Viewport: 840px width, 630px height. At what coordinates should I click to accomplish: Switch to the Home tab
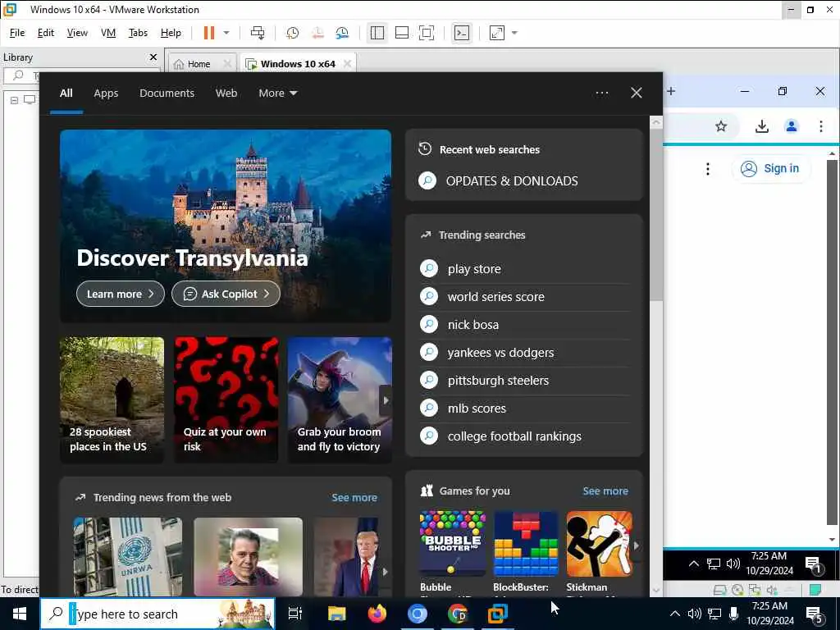[x=199, y=64]
